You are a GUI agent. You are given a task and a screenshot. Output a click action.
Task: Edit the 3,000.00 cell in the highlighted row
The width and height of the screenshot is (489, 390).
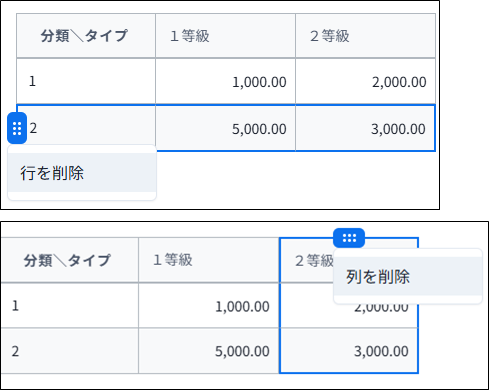pyautogui.click(x=365, y=128)
